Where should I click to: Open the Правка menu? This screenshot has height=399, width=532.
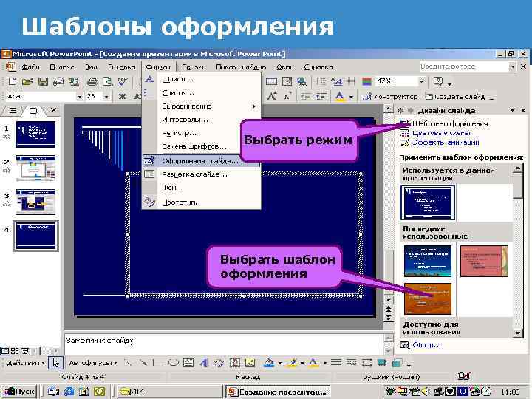click(62, 67)
